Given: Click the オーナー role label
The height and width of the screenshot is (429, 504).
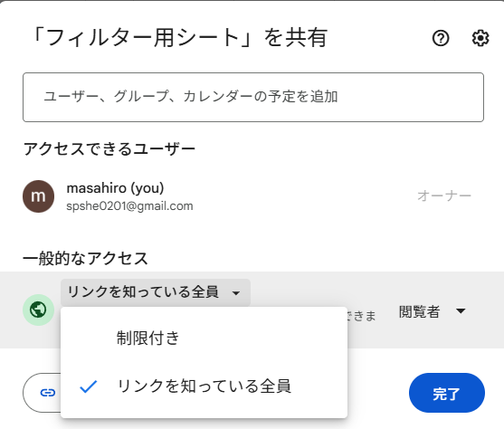Looking at the screenshot, I should point(444,195).
